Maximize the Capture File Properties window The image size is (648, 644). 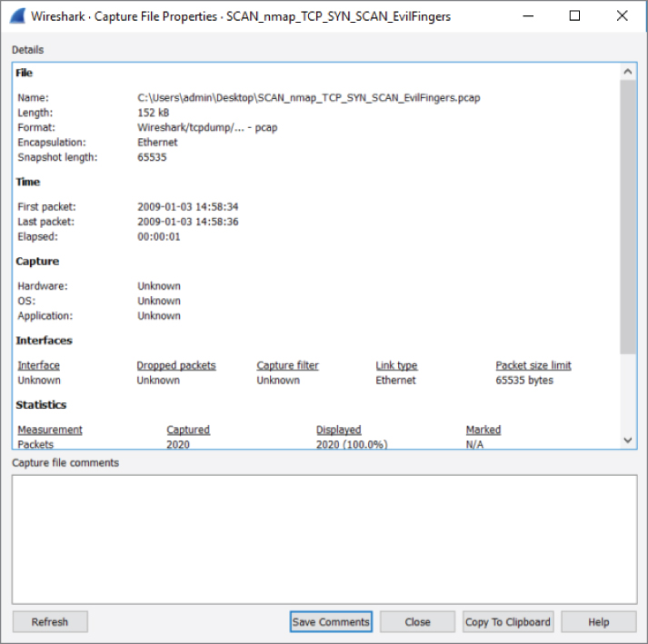574,16
